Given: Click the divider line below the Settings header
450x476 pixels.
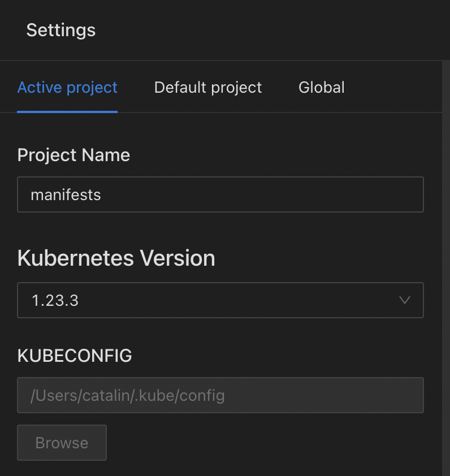Looking at the screenshot, I should [221, 60].
